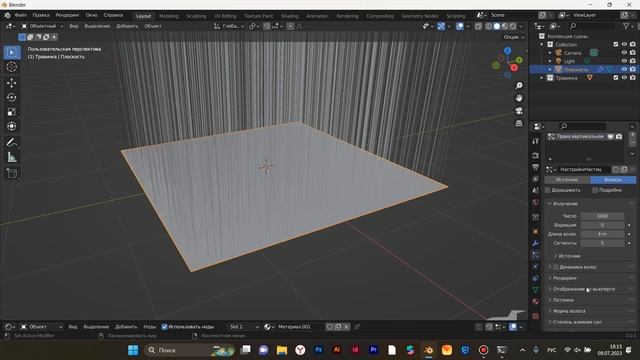Expand the Рендеринг panel
Viewport: 640px width, 360px height.
[565, 278]
